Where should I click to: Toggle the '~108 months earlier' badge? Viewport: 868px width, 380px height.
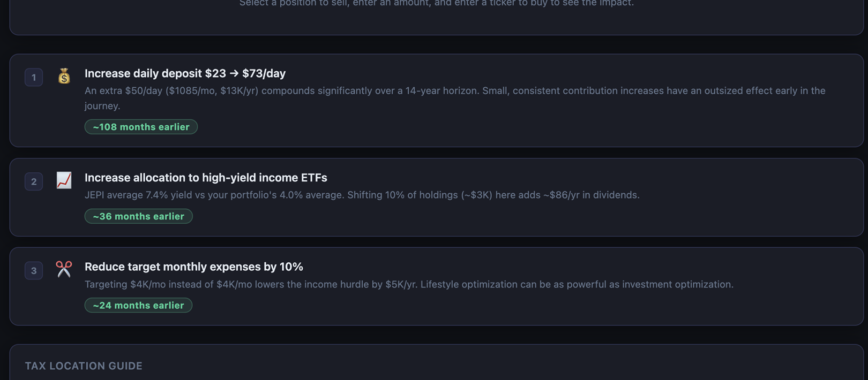coord(141,126)
